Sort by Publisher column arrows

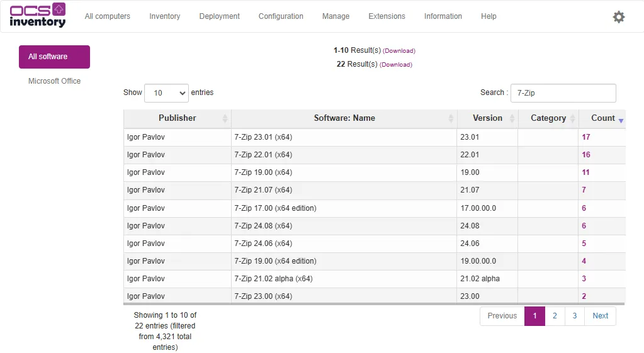click(225, 118)
